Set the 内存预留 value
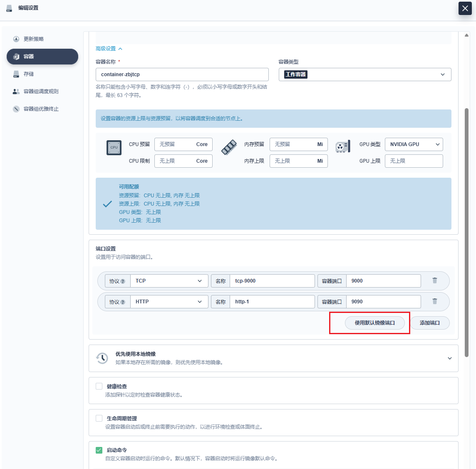Image resolution: width=476 pixels, height=469 pixels. pyautogui.click(x=298, y=144)
